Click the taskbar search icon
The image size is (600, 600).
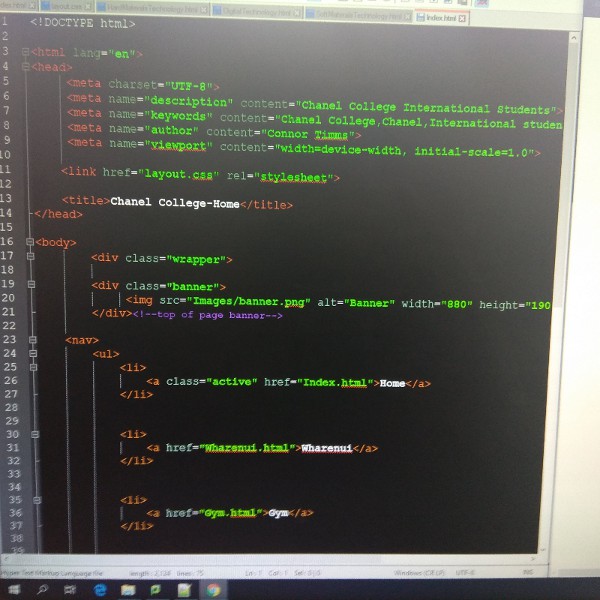pyautogui.click(x=42, y=590)
